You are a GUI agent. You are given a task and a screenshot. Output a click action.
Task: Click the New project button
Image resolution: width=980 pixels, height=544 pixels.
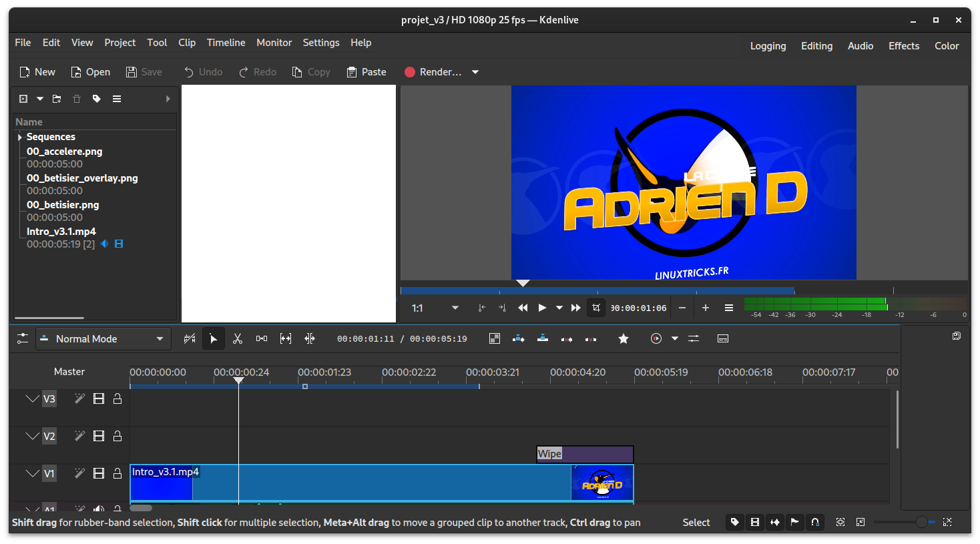click(x=37, y=72)
